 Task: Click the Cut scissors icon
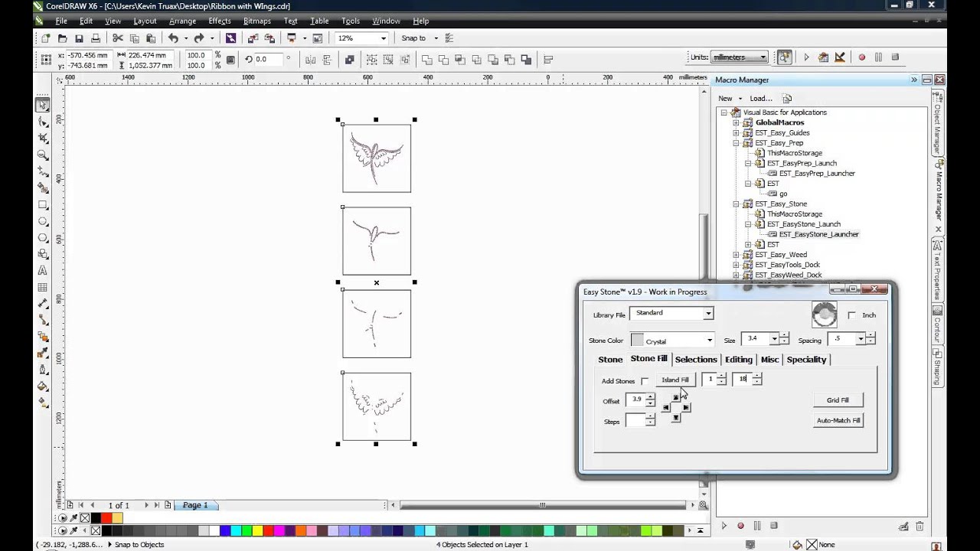pyautogui.click(x=118, y=38)
